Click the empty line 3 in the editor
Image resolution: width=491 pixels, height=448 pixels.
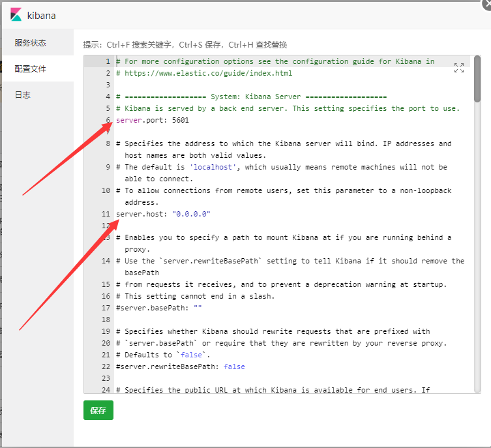291,85
